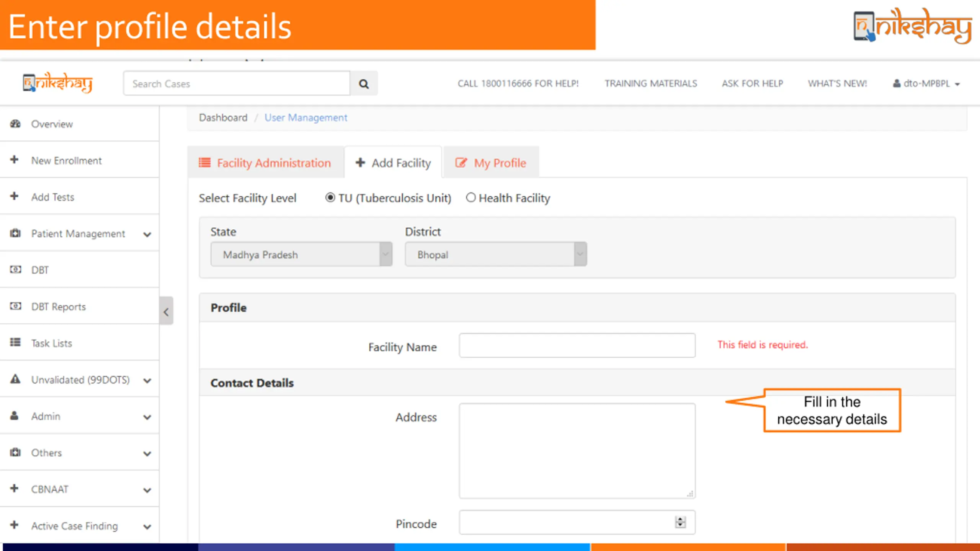
Task: Click the Patient Management medkit icon
Action: point(15,233)
